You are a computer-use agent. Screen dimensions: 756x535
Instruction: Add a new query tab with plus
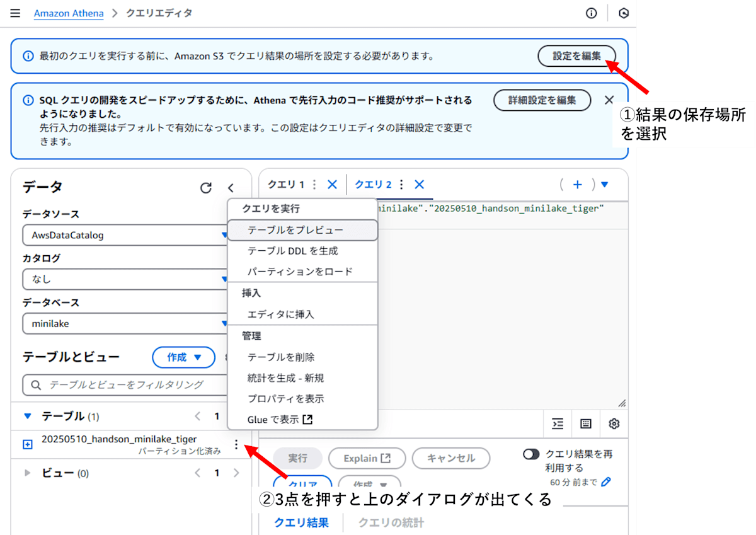[x=578, y=185]
